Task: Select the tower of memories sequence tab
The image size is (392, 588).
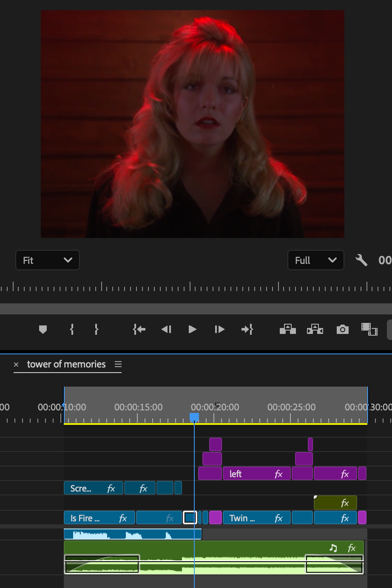Action: 66,364
